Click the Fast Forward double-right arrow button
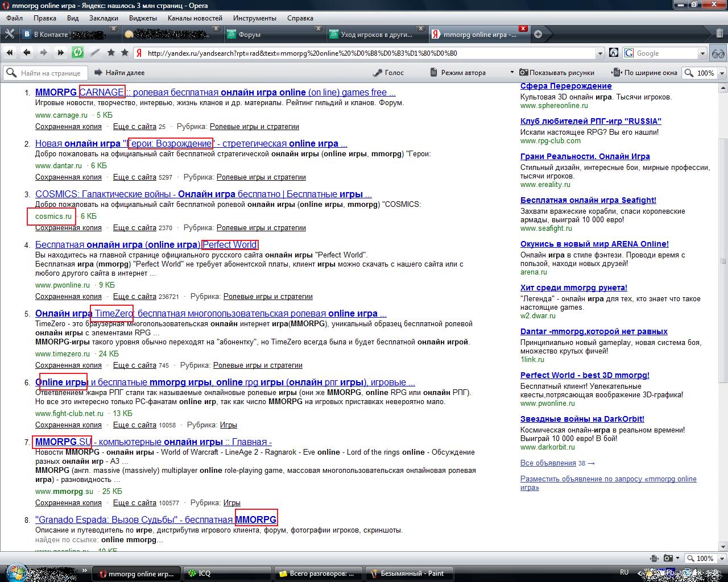The image size is (728, 582). [x=60, y=53]
